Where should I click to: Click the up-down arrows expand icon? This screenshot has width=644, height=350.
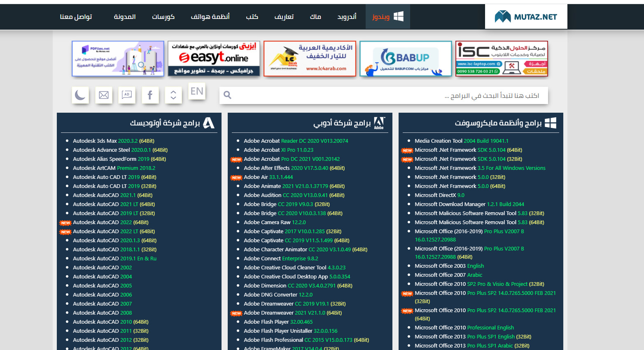173,95
